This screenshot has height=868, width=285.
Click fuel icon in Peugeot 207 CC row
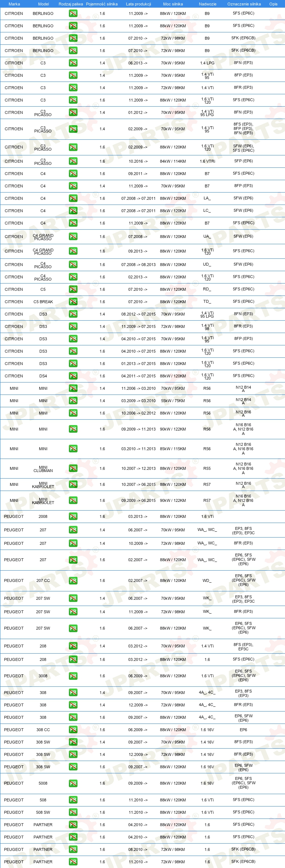73,580
